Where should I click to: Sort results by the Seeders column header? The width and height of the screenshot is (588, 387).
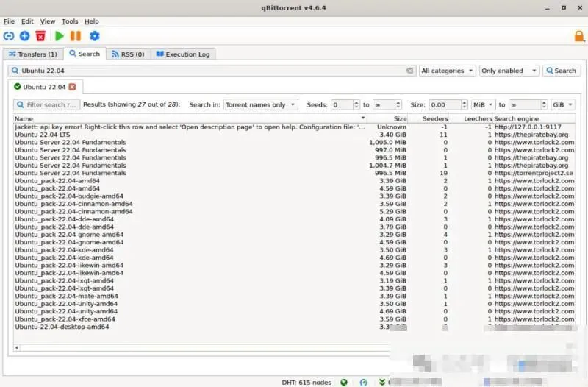tap(429, 118)
